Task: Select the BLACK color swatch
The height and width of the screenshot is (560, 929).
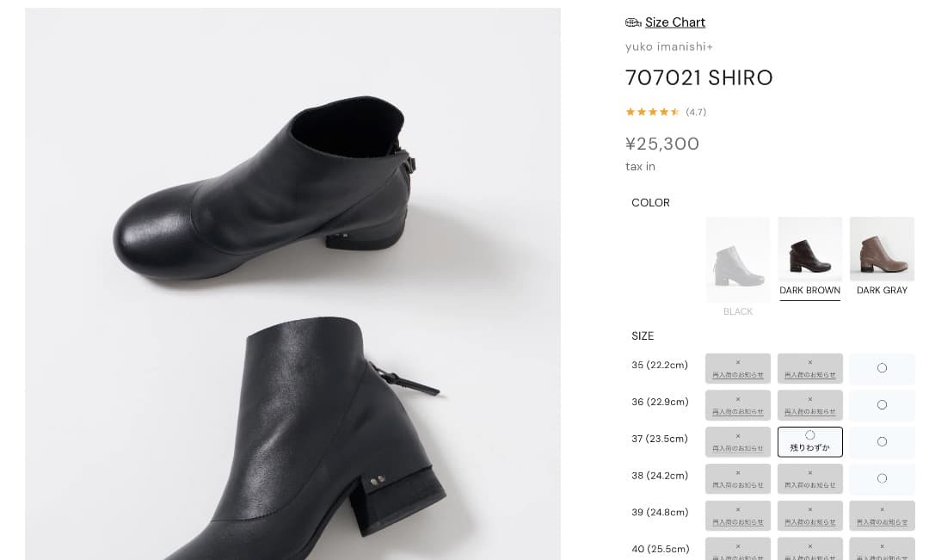Action: pos(738,260)
